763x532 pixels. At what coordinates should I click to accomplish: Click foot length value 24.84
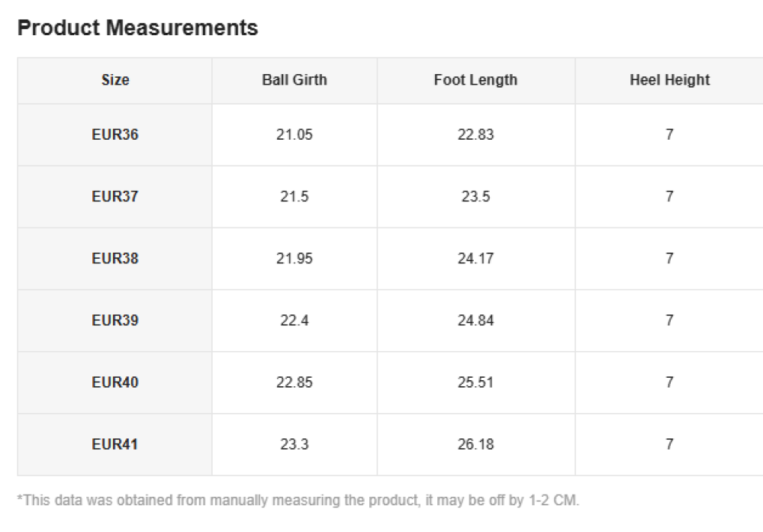point(475,321)
